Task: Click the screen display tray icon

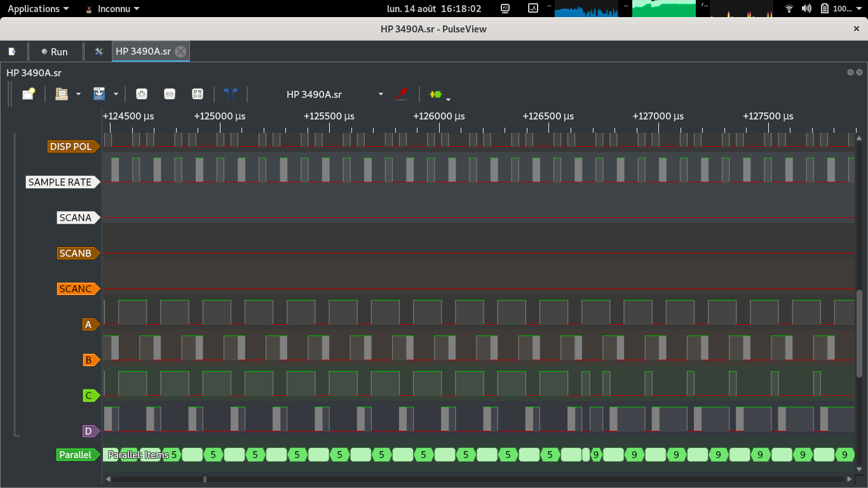Action: point(505,9)
